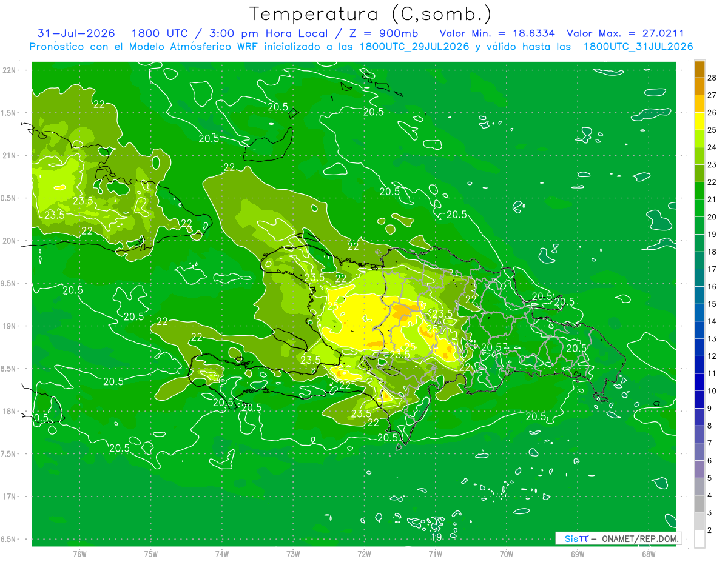This screenshot has height=562, width=728.
Task: Click the blue legend swatch between 12 and 13
Action: [699, 347]
